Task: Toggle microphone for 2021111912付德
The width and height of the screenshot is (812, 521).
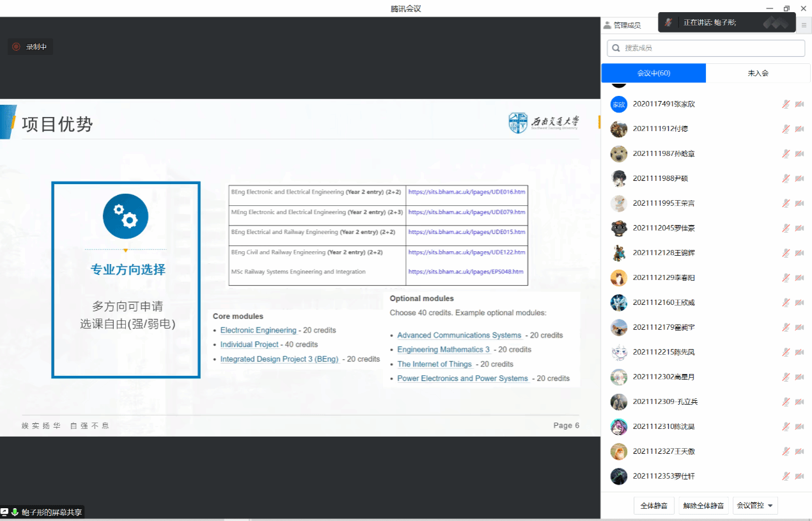Action: coord(786,129)
